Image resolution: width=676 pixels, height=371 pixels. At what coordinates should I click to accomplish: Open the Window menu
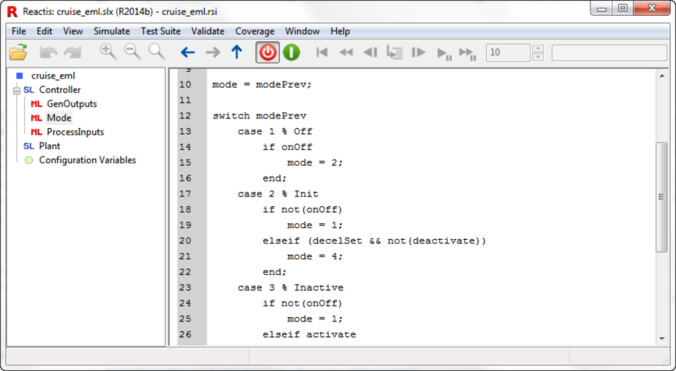click(302, 31)
